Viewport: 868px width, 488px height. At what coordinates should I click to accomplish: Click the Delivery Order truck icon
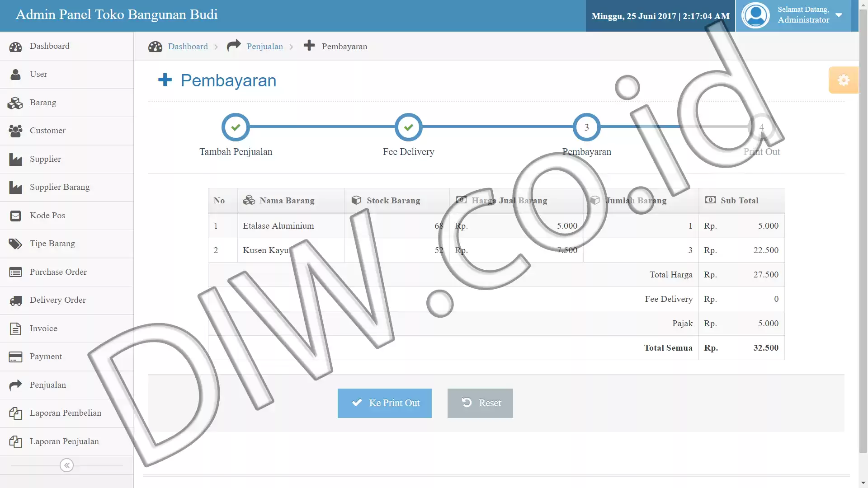pyautogui.click(x=15, y=300)
